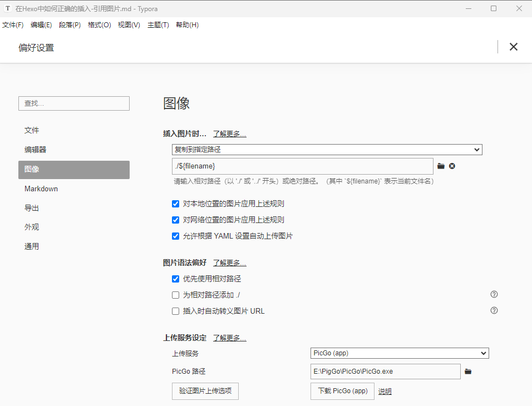
Task: Click the 查找 search field
Action: point(74,103)
